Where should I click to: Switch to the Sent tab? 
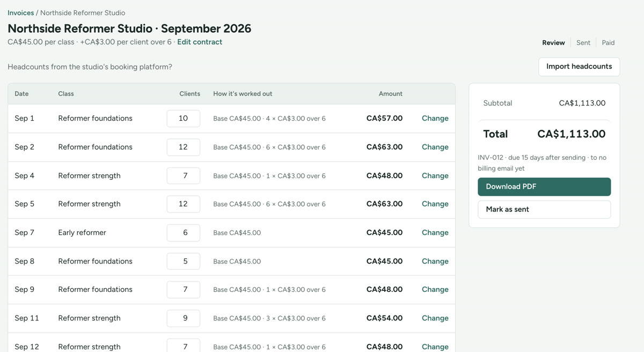point(583,42)
